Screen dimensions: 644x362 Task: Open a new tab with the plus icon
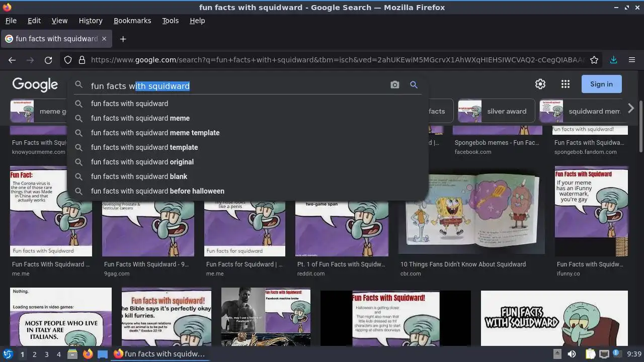point(123,39)
